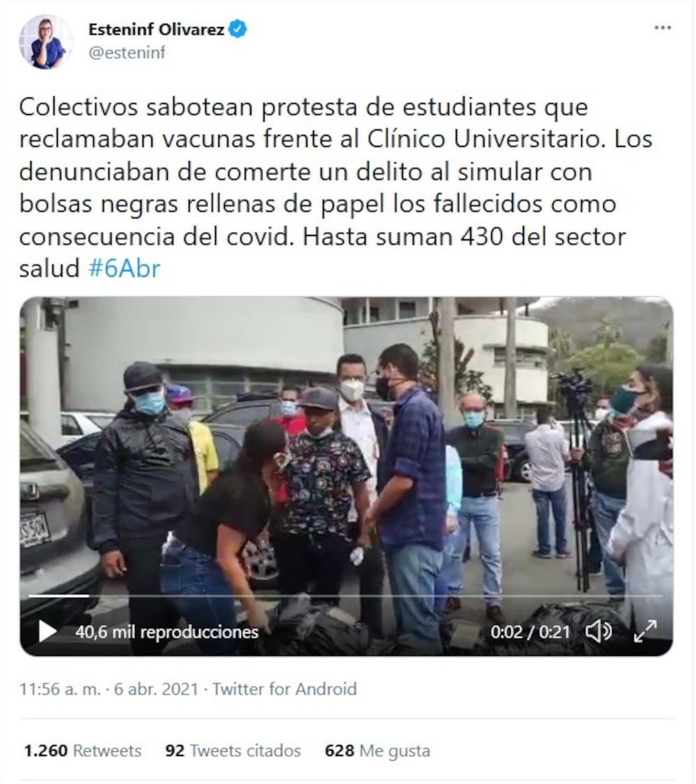696x784 pixels.
Task: Click the Esteninf Olivarez display name
Action: (157, 29)
